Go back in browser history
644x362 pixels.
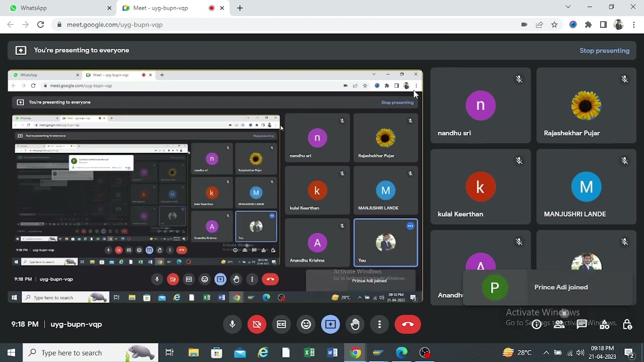click(x=11, y=24)
